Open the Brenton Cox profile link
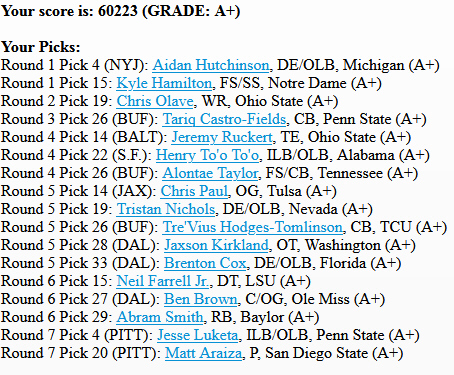 click(x=205, y=263)
